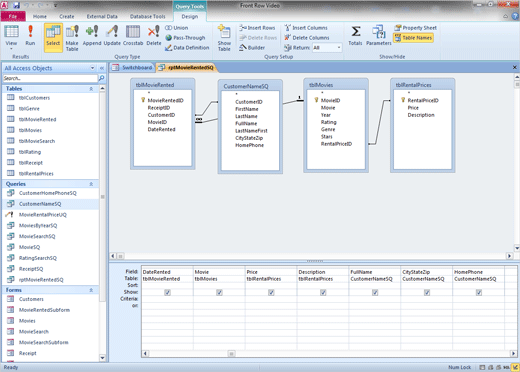Collapse the Tables group
Viewport: 520px width, 372px height.
point(91,89)
